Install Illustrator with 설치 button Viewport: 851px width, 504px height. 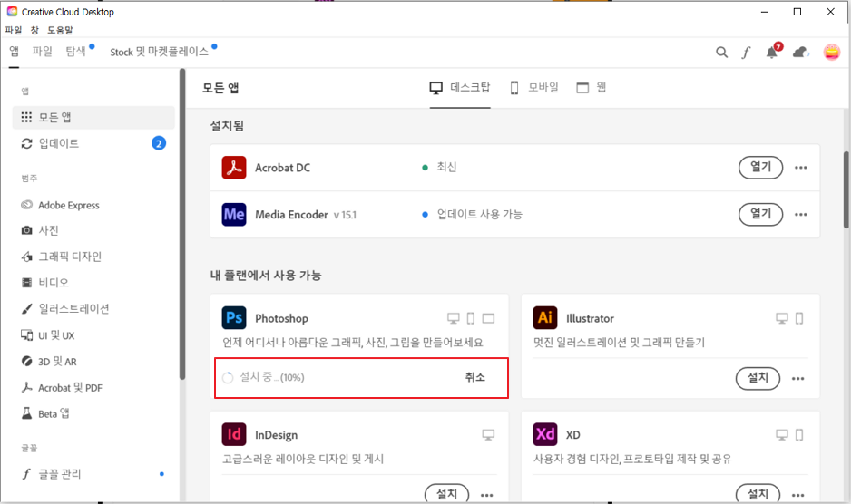click(x=758, y=378)
